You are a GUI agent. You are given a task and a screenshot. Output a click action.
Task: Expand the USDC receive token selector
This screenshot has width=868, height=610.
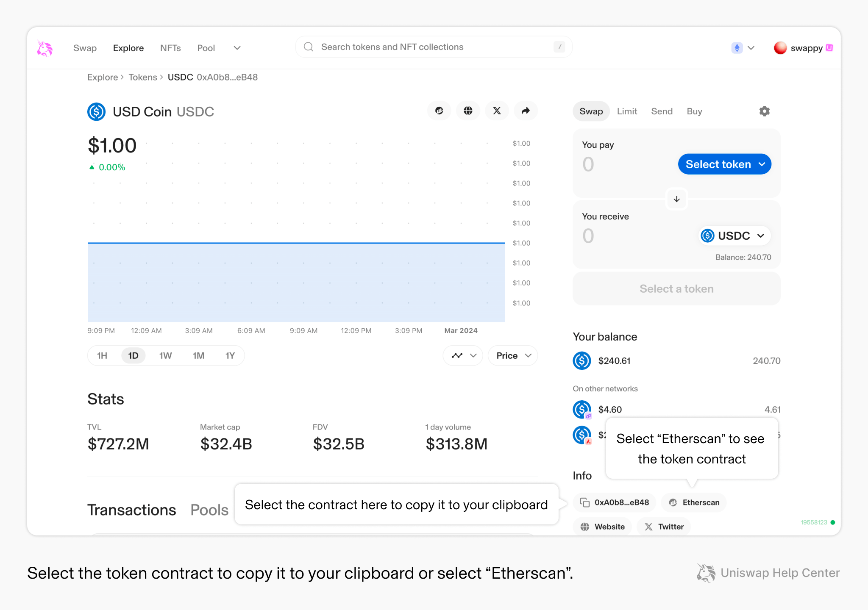pos(734,236)
